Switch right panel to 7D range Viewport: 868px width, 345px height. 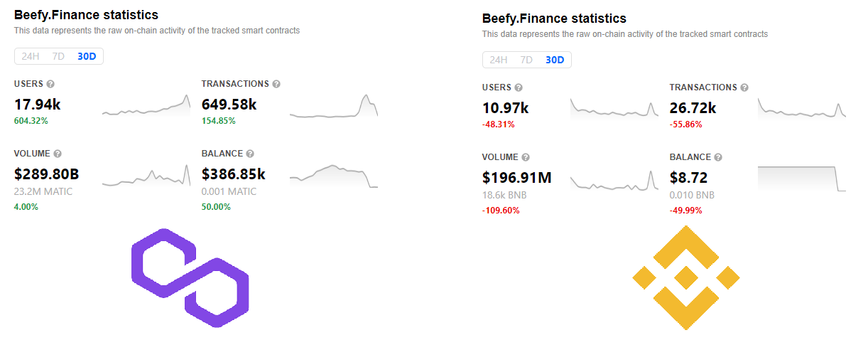click(526, 60)
